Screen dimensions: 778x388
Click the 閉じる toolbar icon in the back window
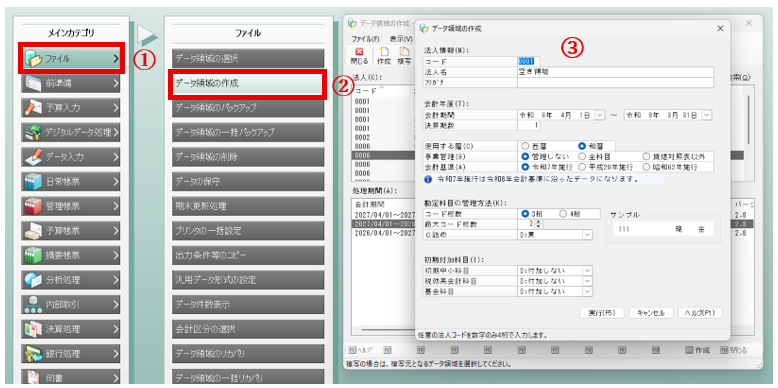360,56
